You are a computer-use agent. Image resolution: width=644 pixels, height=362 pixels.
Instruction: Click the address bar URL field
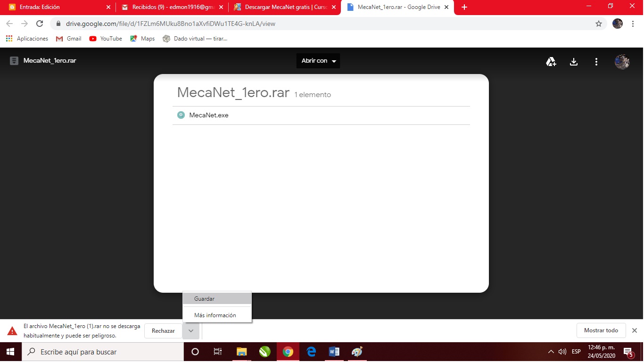(328, 24)
